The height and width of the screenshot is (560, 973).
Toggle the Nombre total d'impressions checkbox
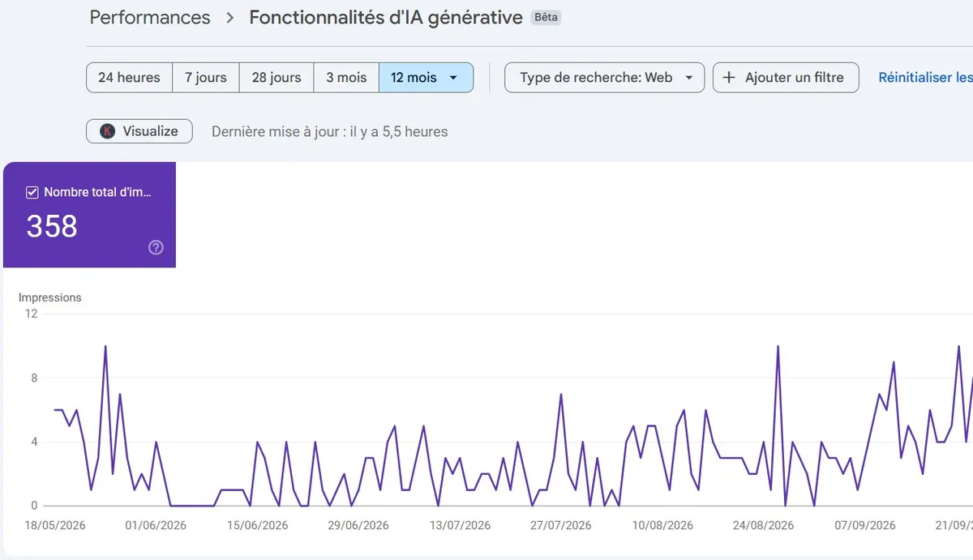click(x=32, y=193)
